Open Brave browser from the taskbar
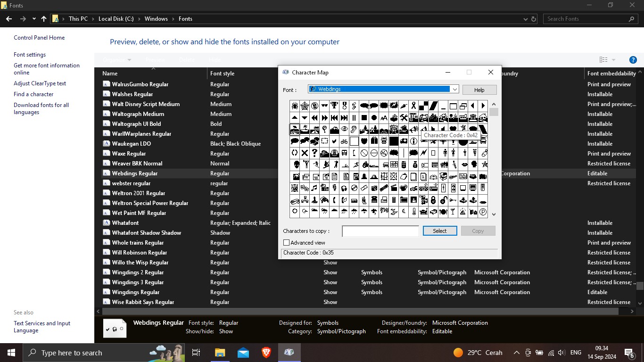Screen dimensions: 644x362 (x=266, y=353)
